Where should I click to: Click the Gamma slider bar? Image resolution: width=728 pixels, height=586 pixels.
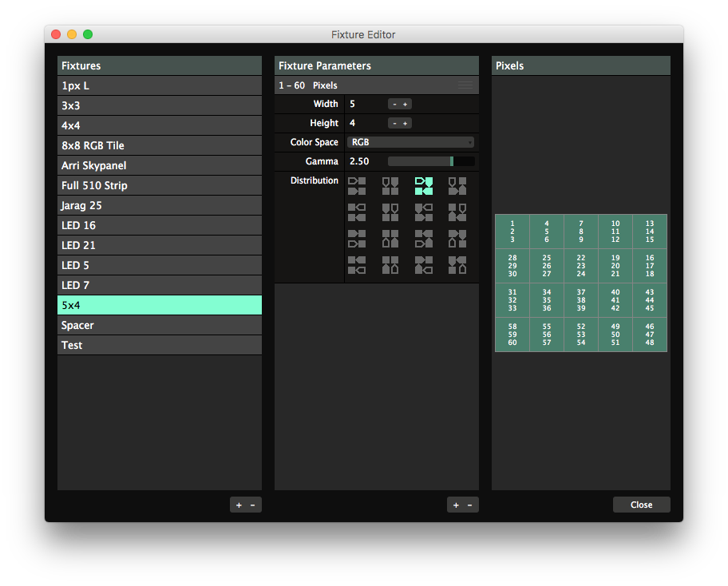point(431,161)
